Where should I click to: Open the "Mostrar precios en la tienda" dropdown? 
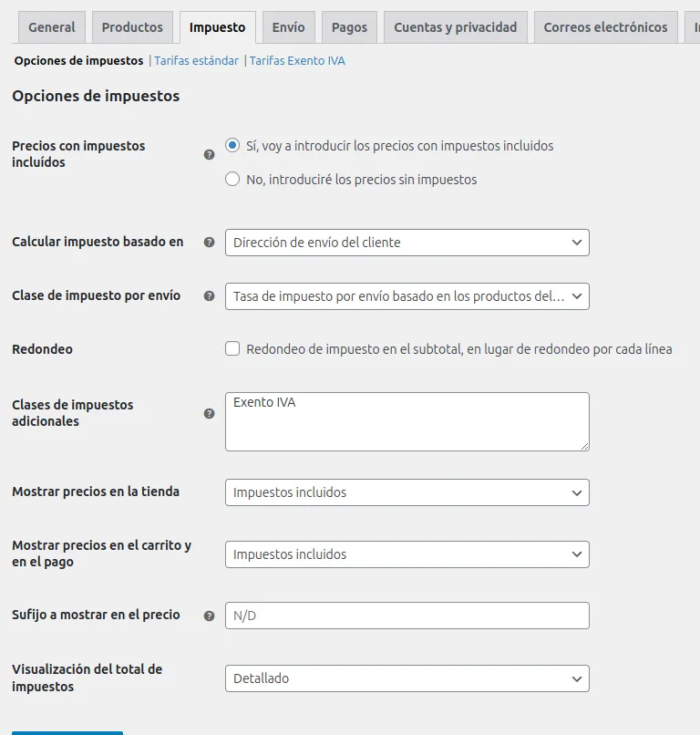click(407, 492)
